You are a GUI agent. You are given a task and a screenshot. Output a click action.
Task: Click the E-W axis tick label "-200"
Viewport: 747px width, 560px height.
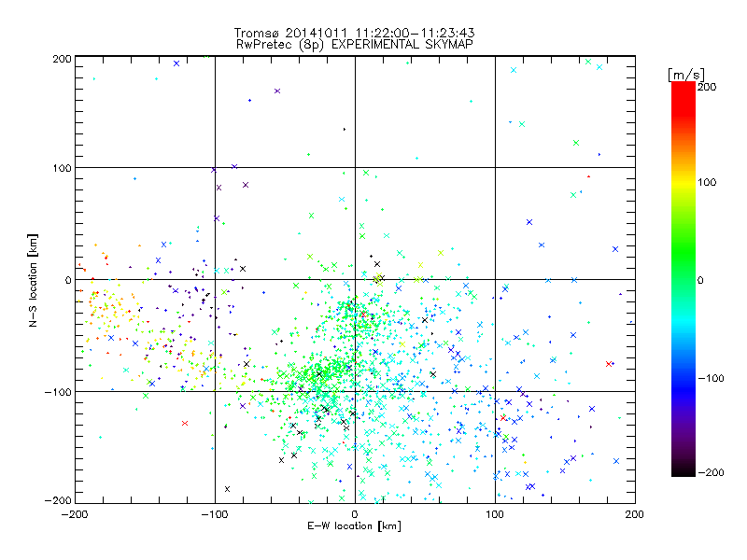click(x=75, y=514)
